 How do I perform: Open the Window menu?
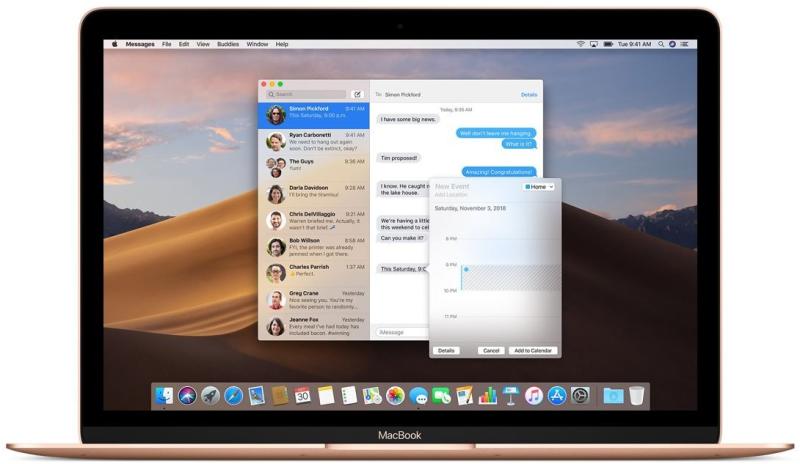coord(257,44)
